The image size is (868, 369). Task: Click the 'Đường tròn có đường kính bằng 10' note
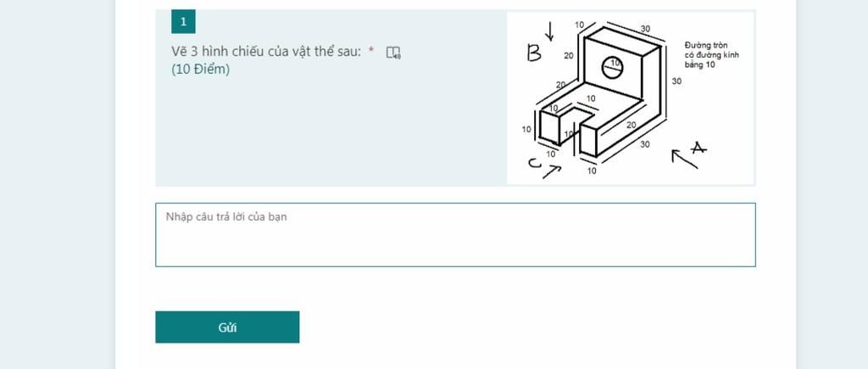pyautogui.click(x=711, y=55)
